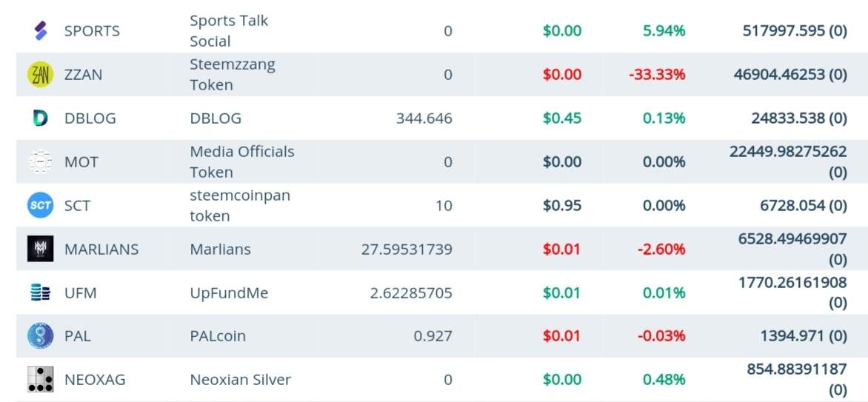Click the blue SCT round icon
Screen dimensions: 868x402
[41, 205]
